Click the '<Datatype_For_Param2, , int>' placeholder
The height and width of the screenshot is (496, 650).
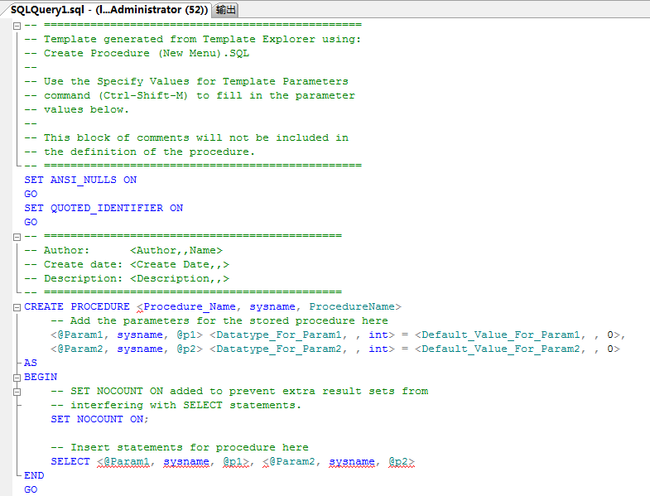pos(302,349)
